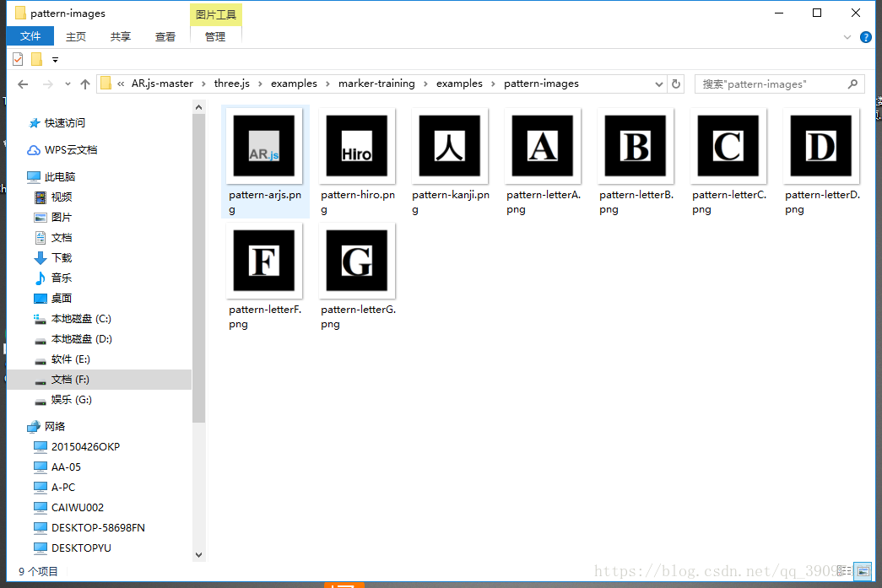Open the 音乐 folder in sidebar
Screen dimensions: 882x588
click(62, 278)
